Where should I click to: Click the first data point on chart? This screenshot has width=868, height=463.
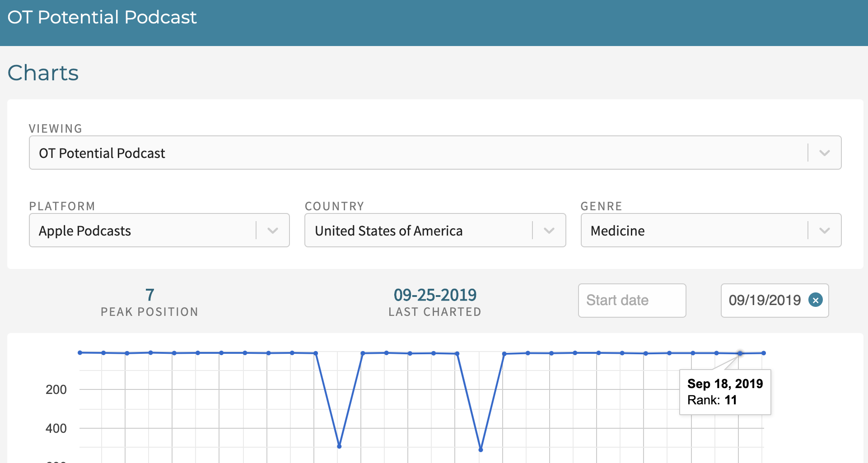[x=80, y=352]
